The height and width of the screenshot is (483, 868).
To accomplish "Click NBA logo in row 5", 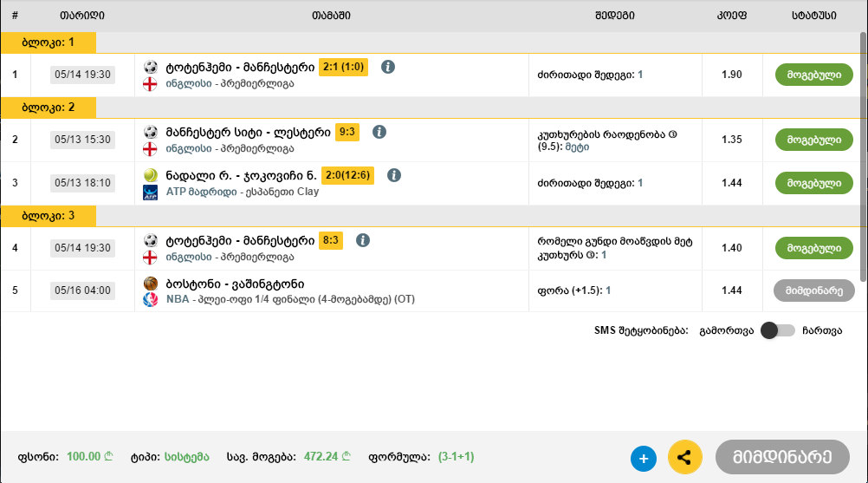I will point(150,300).
